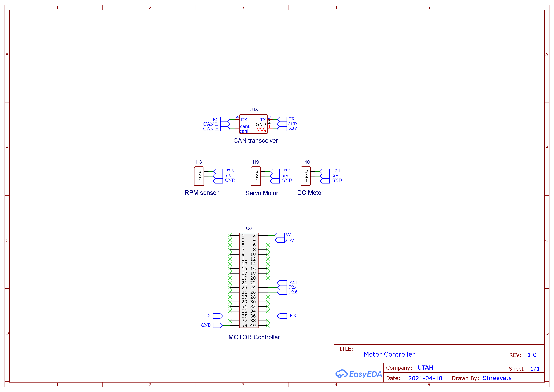This screenshot has height=392, width=554.
Task: Click the "H9" designator label
Action: pyautogui.click(x=256, y=162)
